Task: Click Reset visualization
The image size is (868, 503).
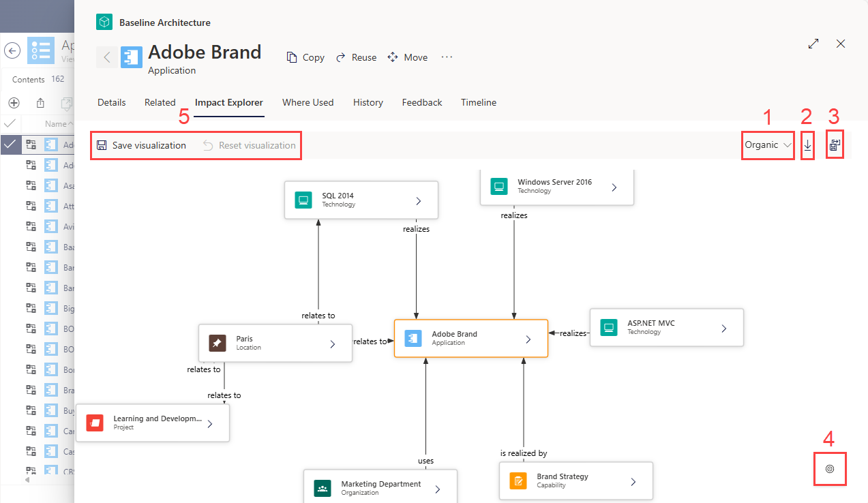Action: (x=250, y=145)
